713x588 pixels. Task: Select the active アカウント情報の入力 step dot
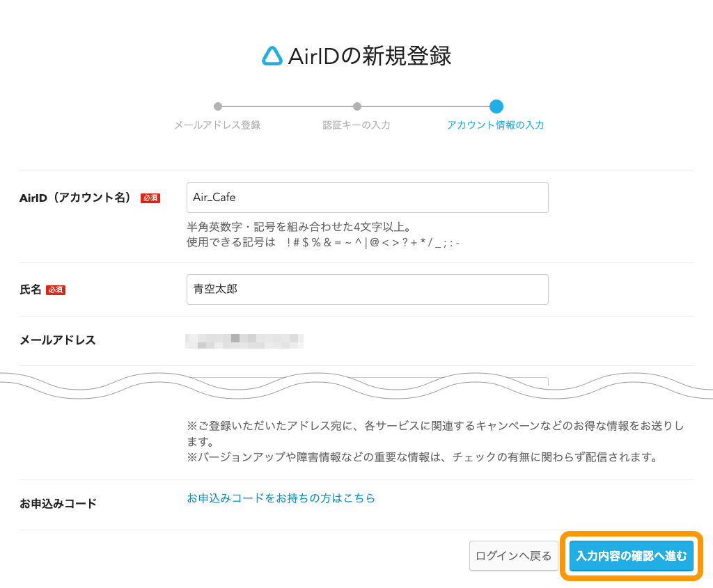coord(496,106)
